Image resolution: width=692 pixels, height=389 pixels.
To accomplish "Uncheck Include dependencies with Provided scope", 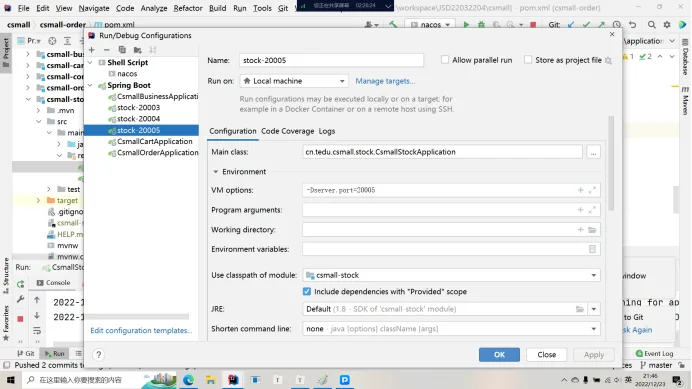I will (307, 291).
